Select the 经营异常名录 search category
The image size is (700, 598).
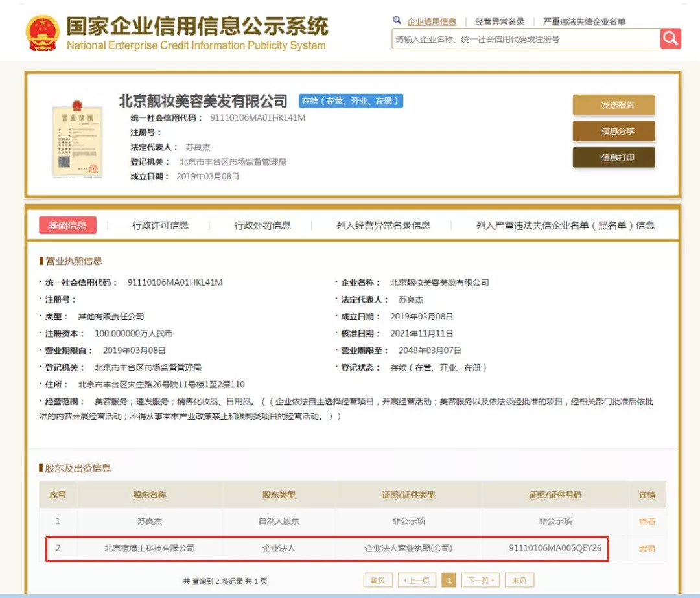(500, 21)
